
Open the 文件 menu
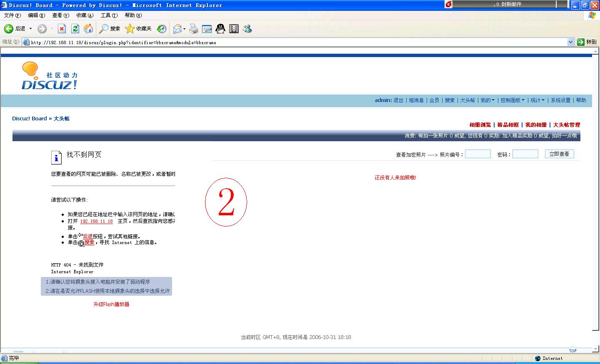click(12, 15)
